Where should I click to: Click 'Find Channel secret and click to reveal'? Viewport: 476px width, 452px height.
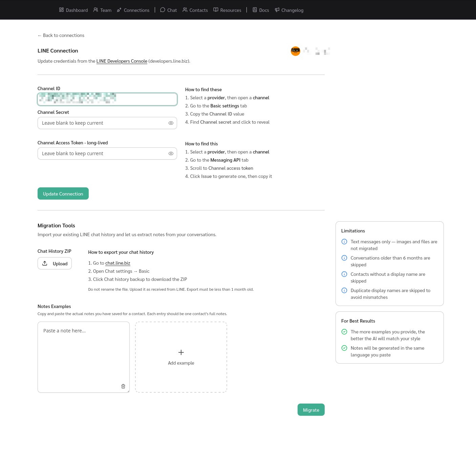coord(227,122)
